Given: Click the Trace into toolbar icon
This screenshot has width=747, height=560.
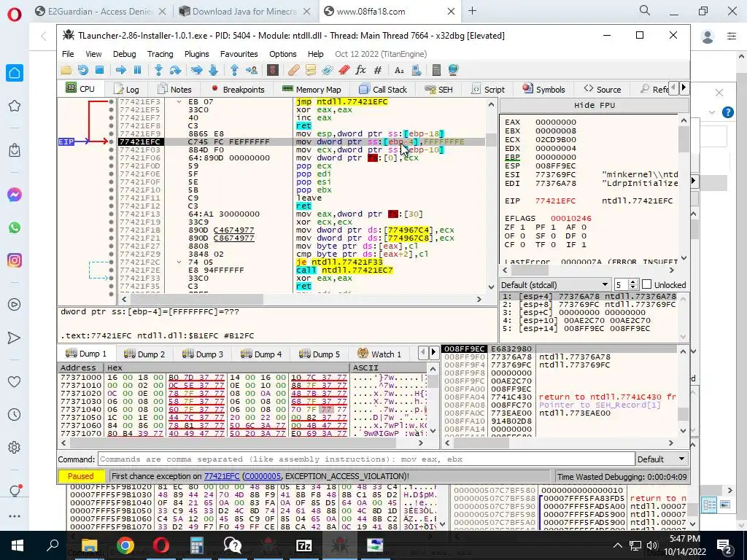Looking at the screenshot, I should point(197,71).
